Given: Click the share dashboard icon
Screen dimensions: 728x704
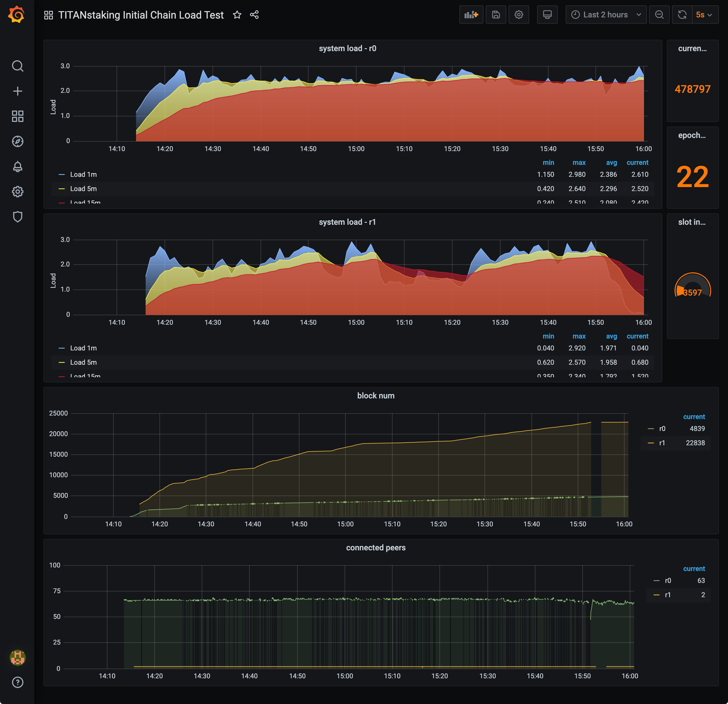Looking at the screenshot, I should point(254,15).
